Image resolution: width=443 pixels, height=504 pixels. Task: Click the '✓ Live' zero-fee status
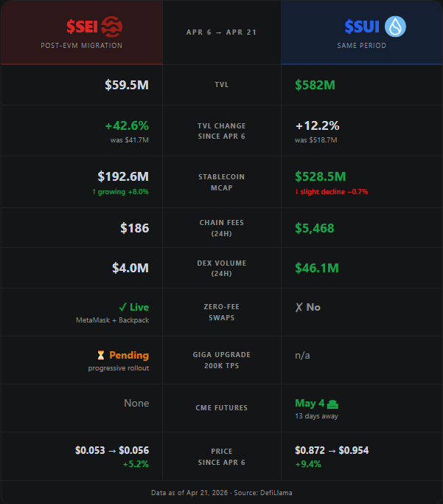[x=134, y=307]
